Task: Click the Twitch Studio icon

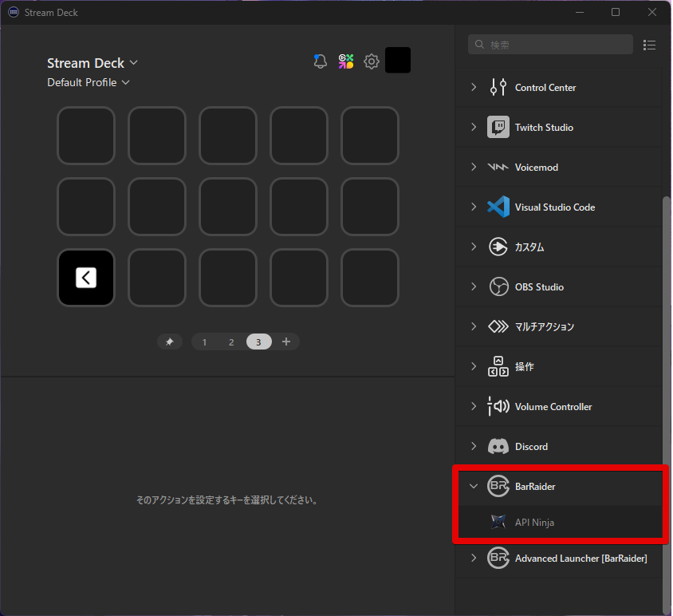Action: tap(498, 127)
